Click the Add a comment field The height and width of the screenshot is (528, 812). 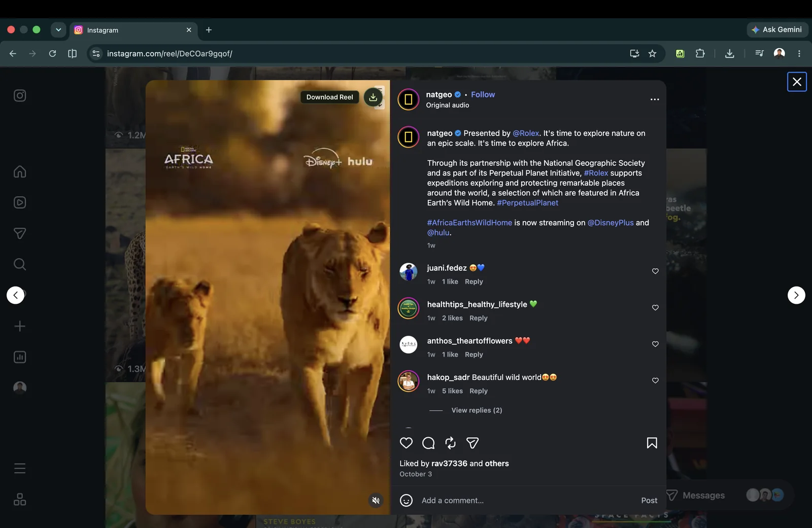pyautogui.click(x=528, y=501)
